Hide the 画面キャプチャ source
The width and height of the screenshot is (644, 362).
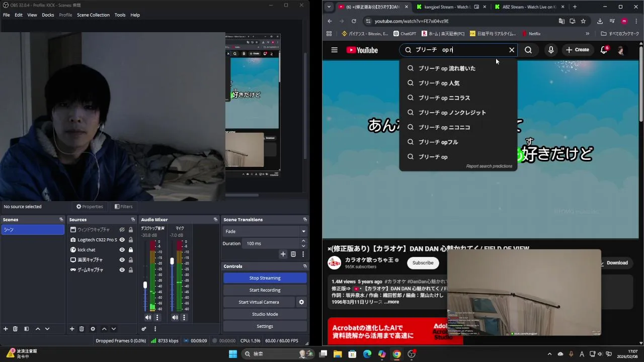[122, 260]
